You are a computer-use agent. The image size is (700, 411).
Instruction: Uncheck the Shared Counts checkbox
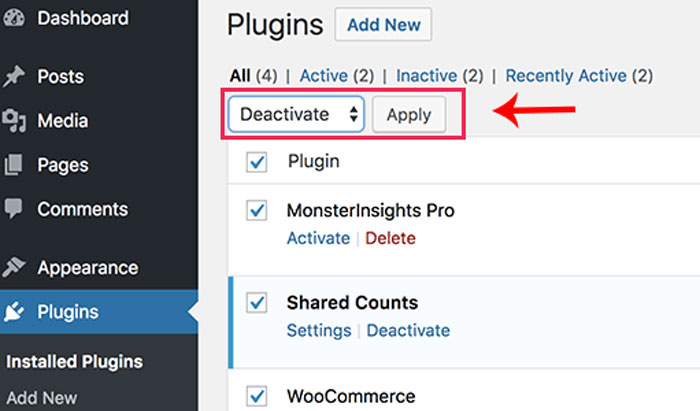[x=257, y=302]
